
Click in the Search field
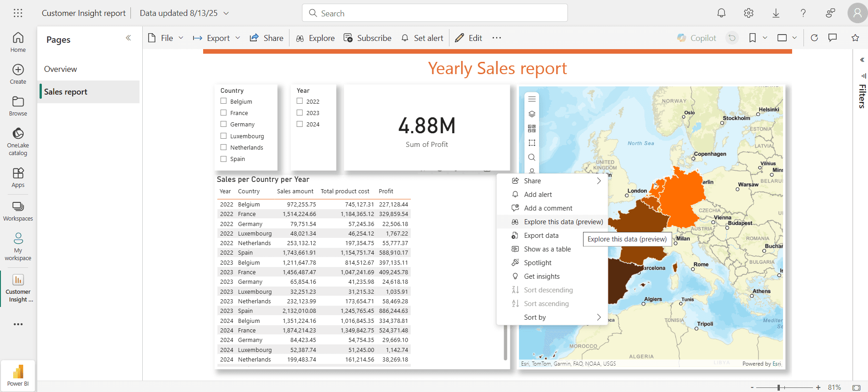(x=435, y=13)
